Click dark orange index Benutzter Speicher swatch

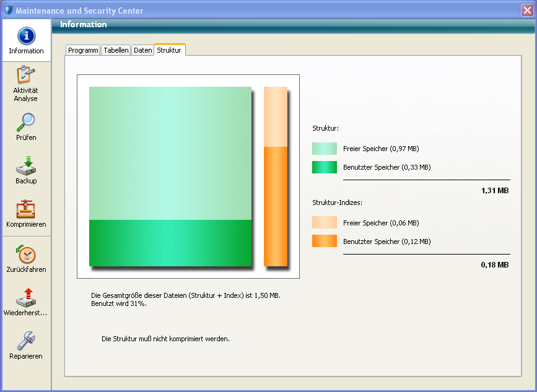pos(325,242)
